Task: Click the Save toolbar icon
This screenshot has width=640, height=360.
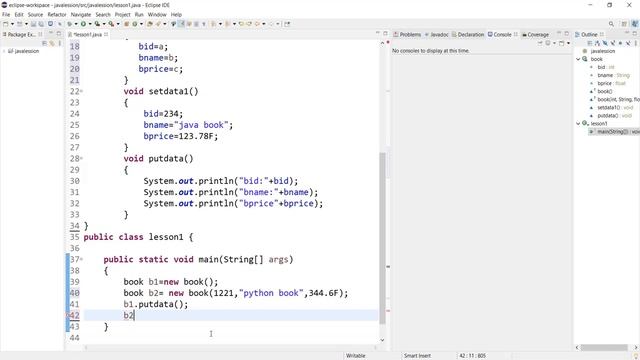Action: [x=33, y=24]
